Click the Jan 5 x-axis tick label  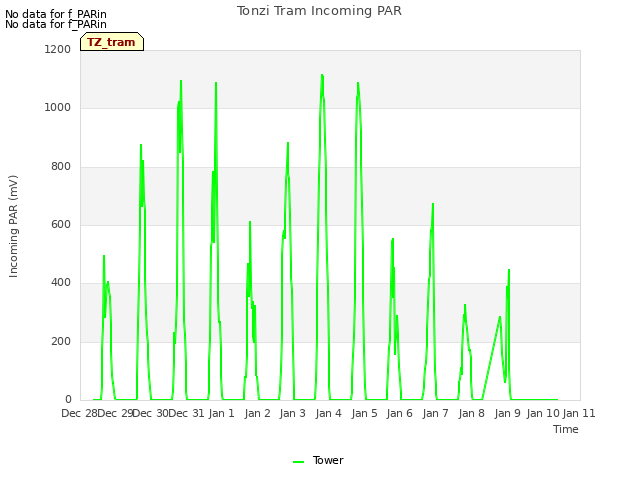point(364,413)
